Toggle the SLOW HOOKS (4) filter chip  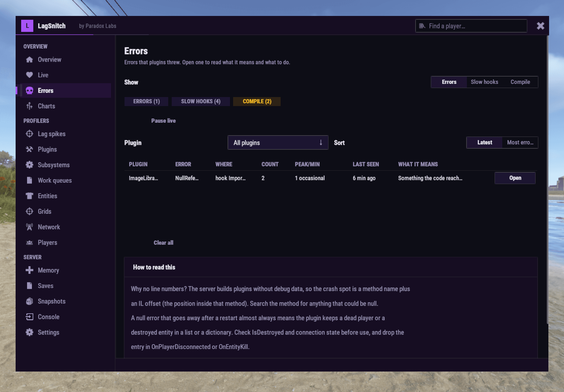pyautogui.click(x=200, y=101)
